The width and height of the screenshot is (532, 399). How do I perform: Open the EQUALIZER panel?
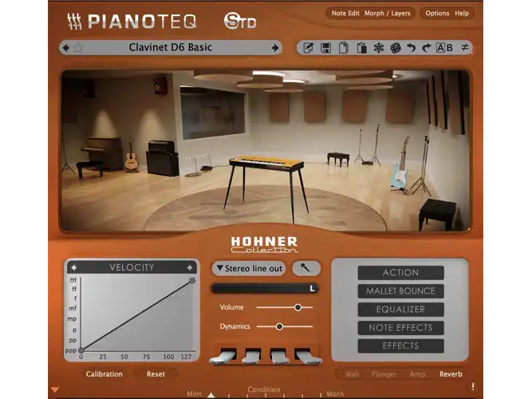tap(400, 310)
